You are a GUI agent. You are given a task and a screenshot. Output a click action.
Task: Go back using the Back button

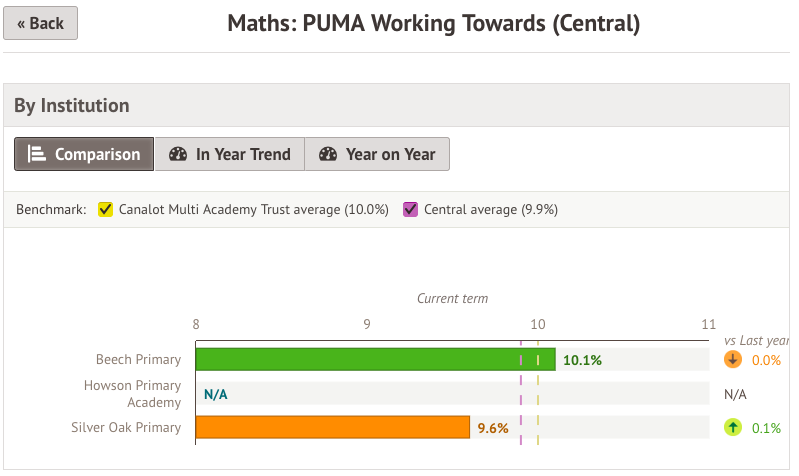click(x=40, y=23)
